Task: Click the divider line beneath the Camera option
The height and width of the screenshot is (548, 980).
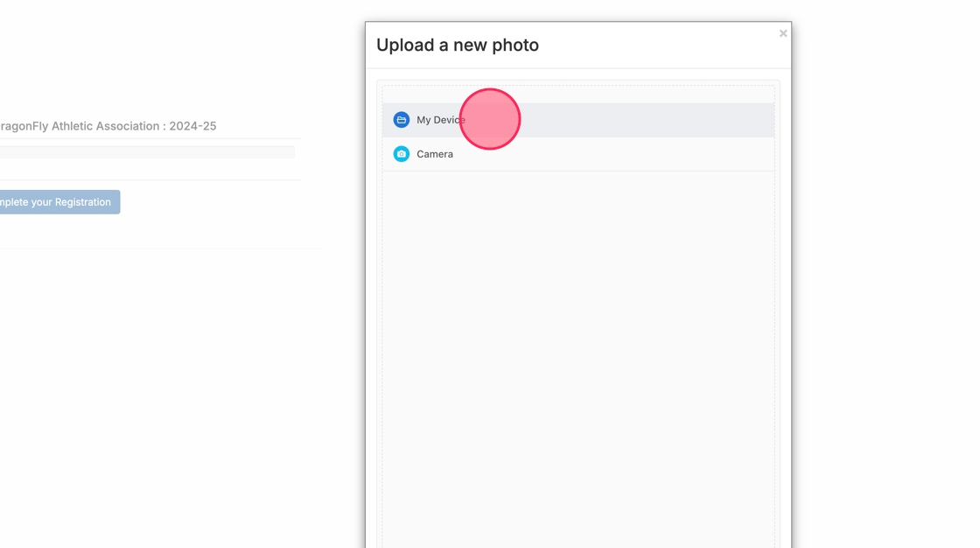Action: pos(577,171)
